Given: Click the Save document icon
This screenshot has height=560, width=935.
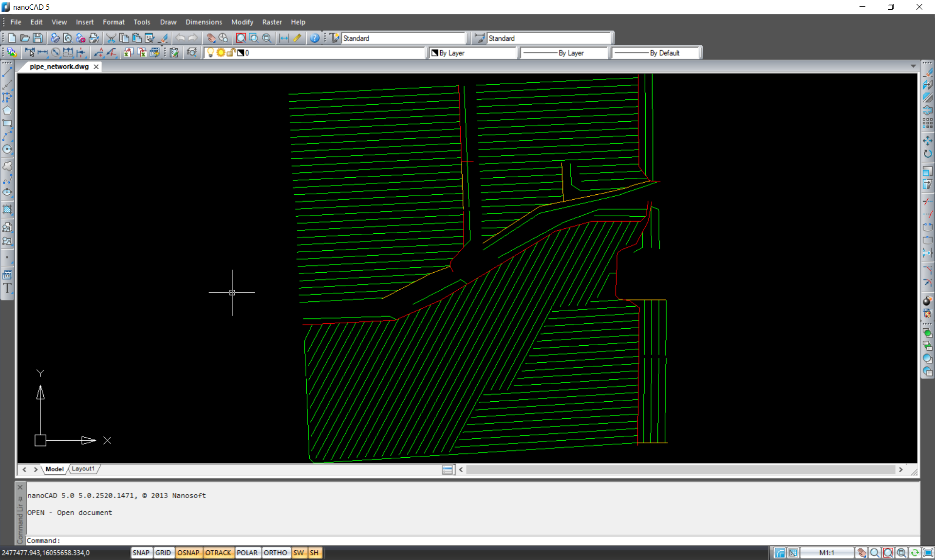Looking at the screenshot, I should [37, 38].
